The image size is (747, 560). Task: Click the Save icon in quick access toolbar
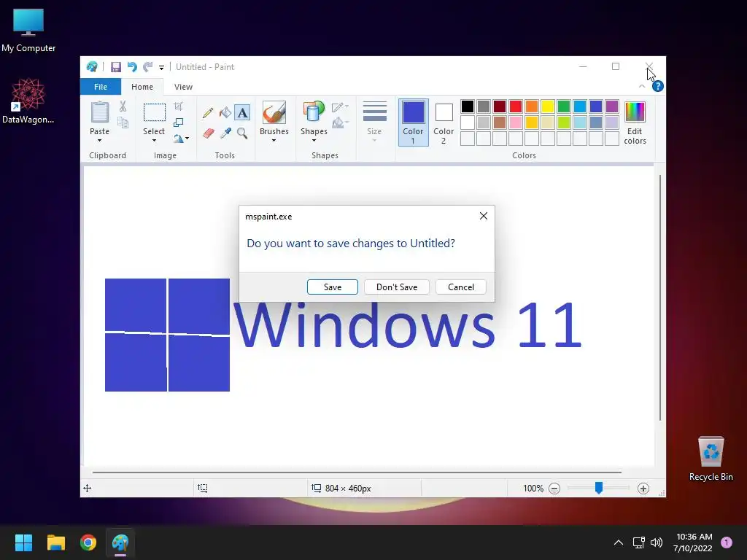pos(116,67)
